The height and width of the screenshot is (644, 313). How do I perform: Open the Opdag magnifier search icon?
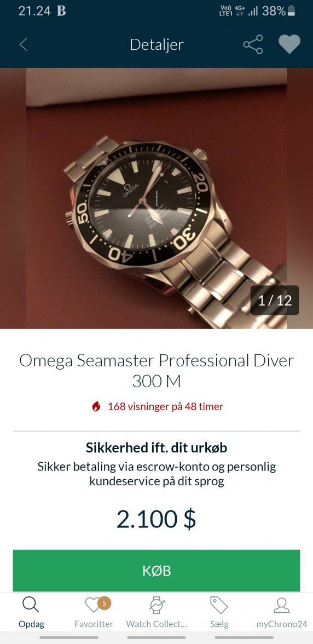[31, 605]
